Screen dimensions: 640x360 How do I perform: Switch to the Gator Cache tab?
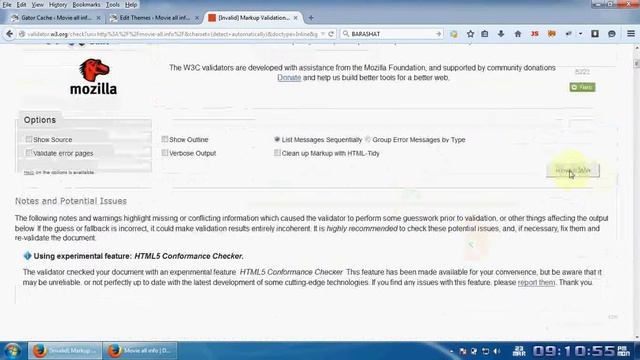56,18
